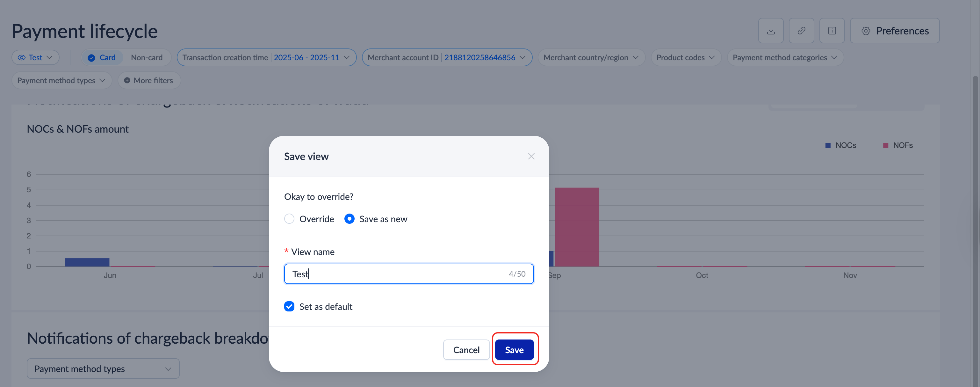The height and width of the screenshot is (387, 980).
Task: Click the checkmark icon on Card
Action: click(91, 58)
